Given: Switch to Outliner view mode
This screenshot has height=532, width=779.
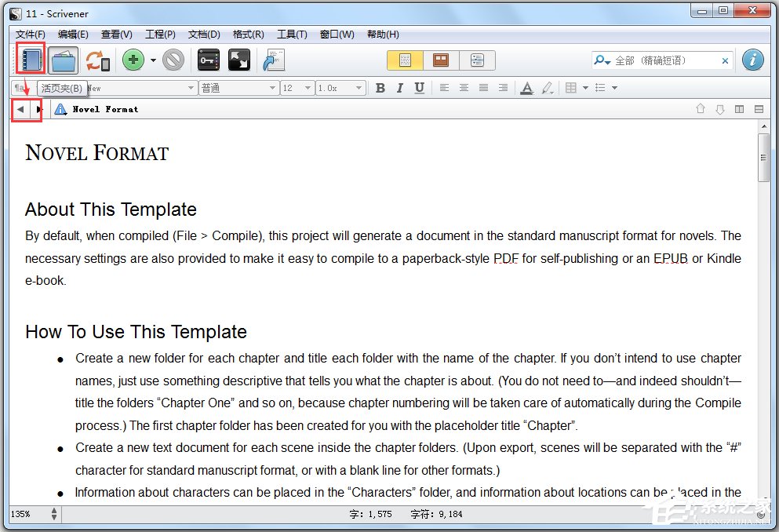Looking at the screenshot, I should point(477,60).
